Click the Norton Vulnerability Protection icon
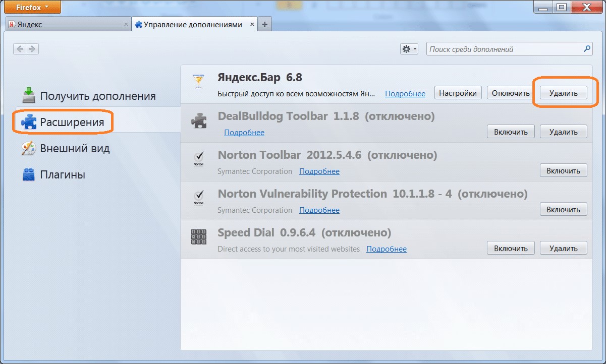 [198, 198]
